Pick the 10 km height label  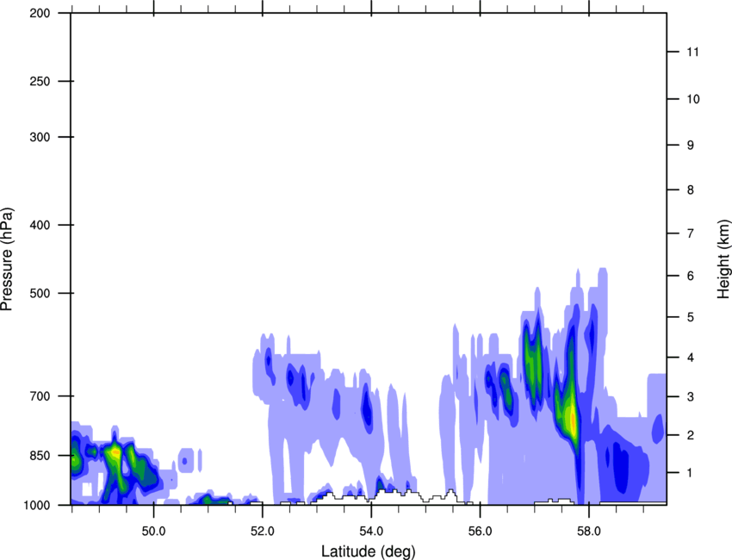pyautogui.click(x=693, y=99)
